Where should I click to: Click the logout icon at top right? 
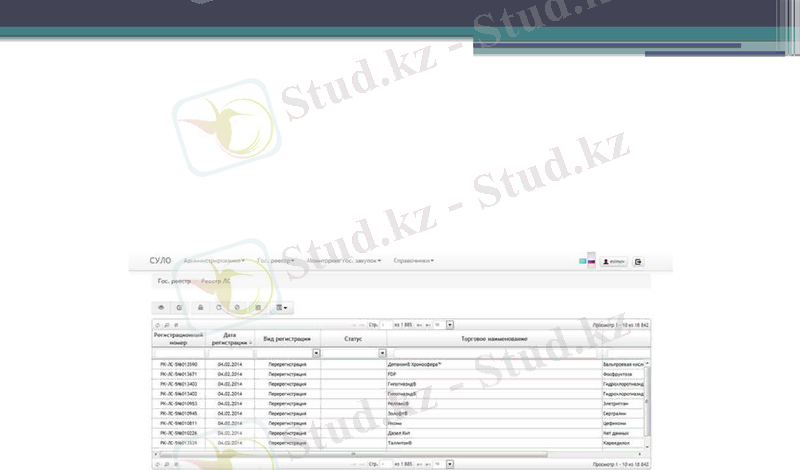pos(639,262)
